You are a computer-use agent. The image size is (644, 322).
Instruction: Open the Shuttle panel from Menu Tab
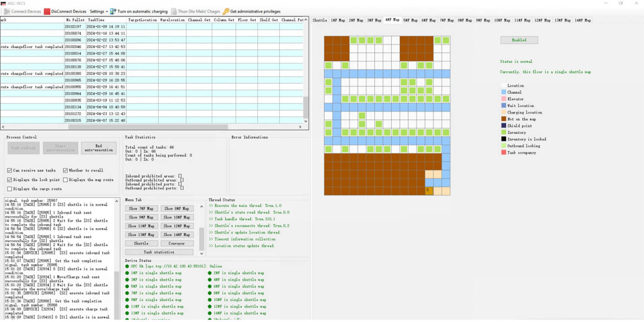[x=141, y=243]
